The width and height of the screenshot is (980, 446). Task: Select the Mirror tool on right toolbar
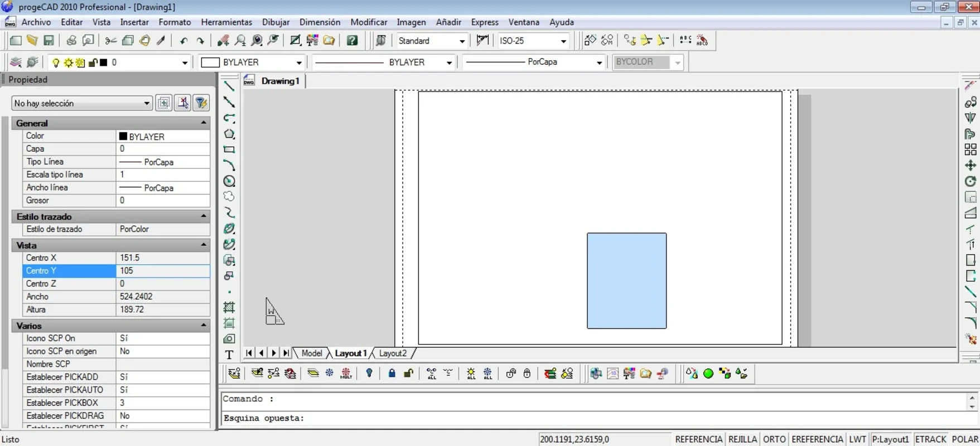pos(971,118)
